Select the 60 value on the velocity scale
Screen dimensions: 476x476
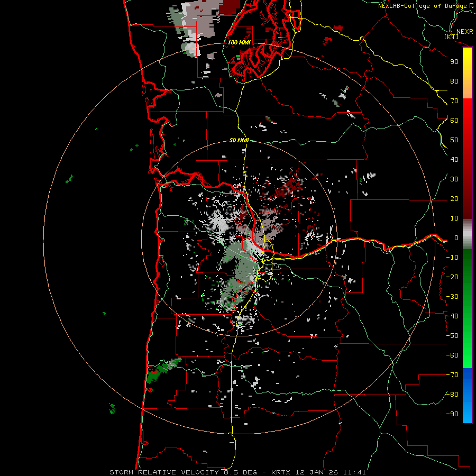coord(454,121)
